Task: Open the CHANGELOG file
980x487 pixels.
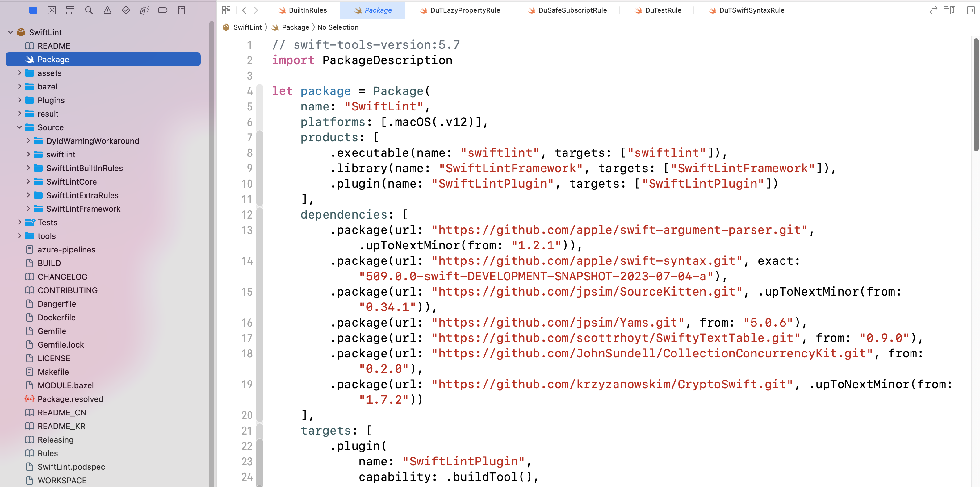Action: click(x=62, y=277)
